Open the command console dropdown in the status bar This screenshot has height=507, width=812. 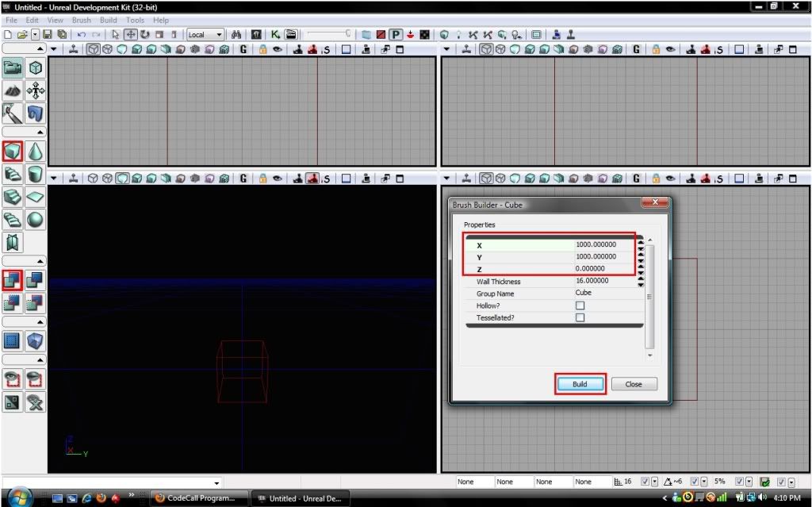coord(217,482)
